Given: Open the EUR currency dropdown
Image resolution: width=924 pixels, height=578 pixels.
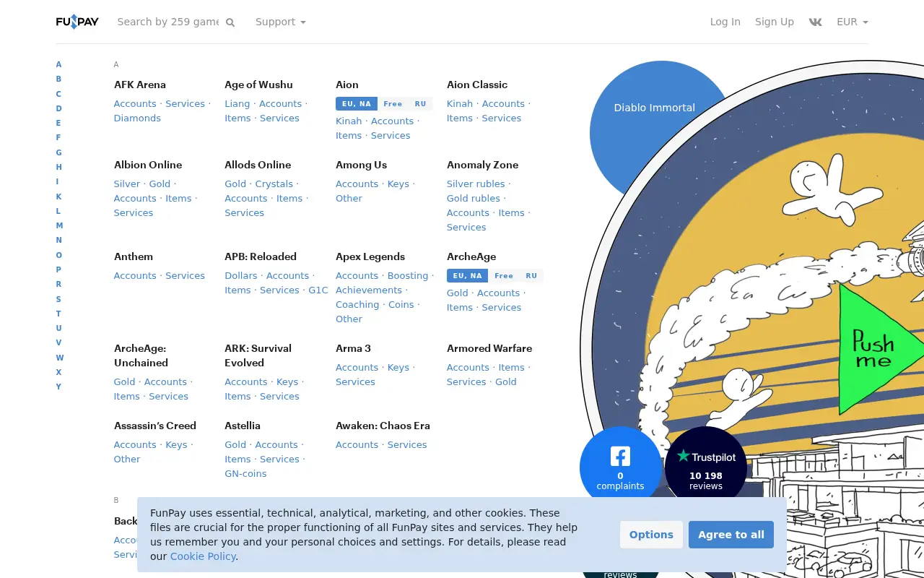Looking at the screenshot, I should (852, 22).
